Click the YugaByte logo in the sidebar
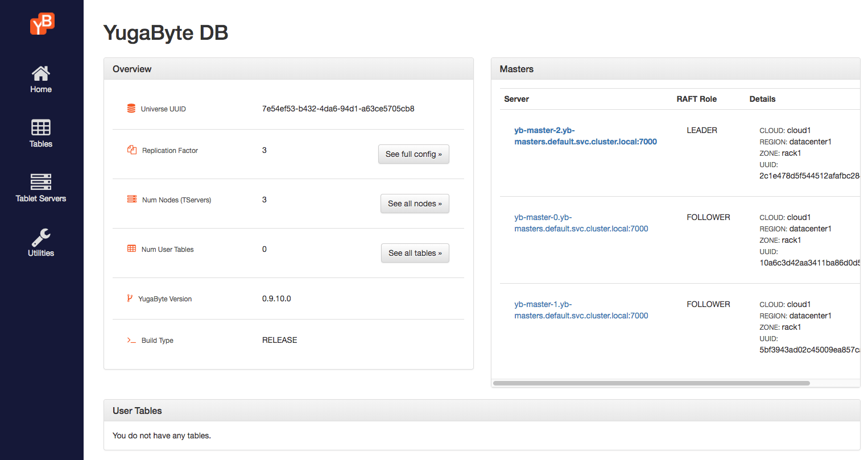 click(x=42, y=24)
